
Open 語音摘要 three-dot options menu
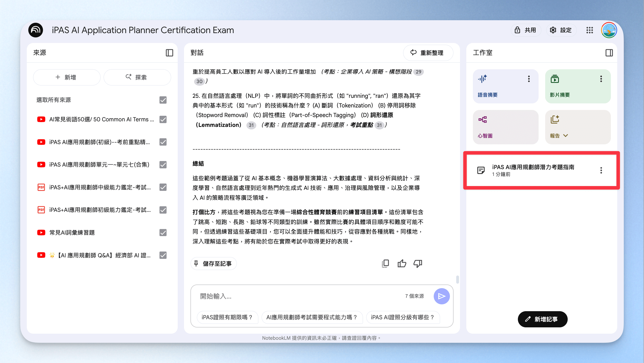pos(528,79)
